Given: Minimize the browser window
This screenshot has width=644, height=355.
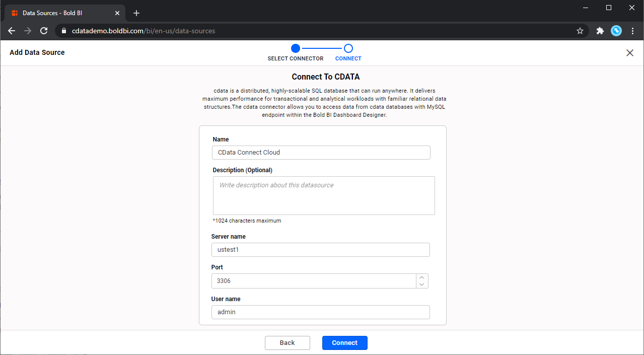Looking at the screenshot, I should pos(586,8).
